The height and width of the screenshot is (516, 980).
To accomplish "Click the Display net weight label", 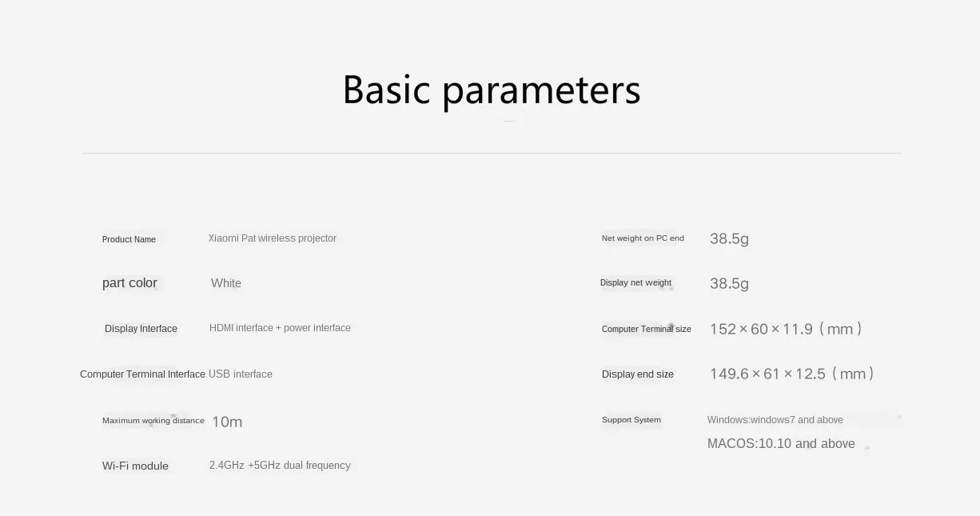I will coord(635,283).
